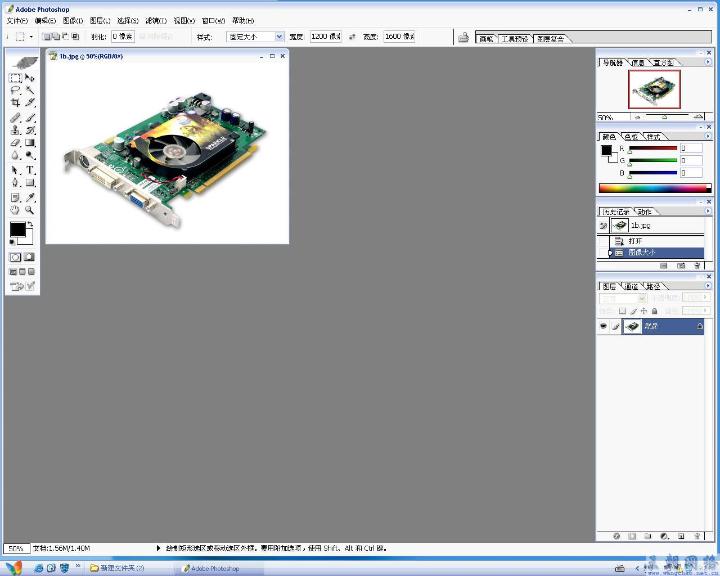Open the 样式 style dropdown (固定大小)
Viewport: 720px width, 576px height.
[x=255, y=37]
